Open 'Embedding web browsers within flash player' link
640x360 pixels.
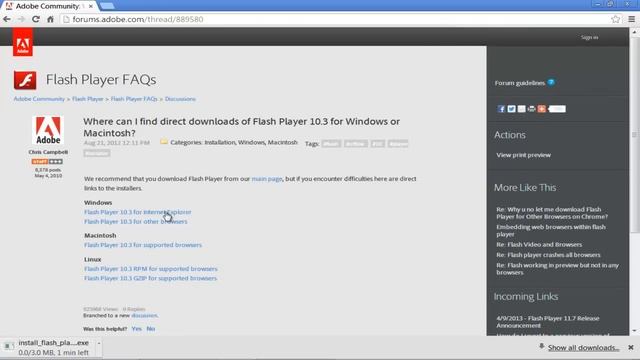[x=551, y=230]
